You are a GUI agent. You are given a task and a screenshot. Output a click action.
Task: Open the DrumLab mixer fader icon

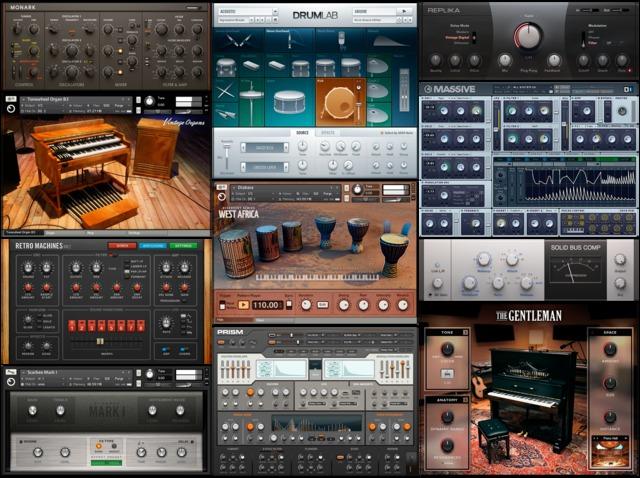click(404, 90)
